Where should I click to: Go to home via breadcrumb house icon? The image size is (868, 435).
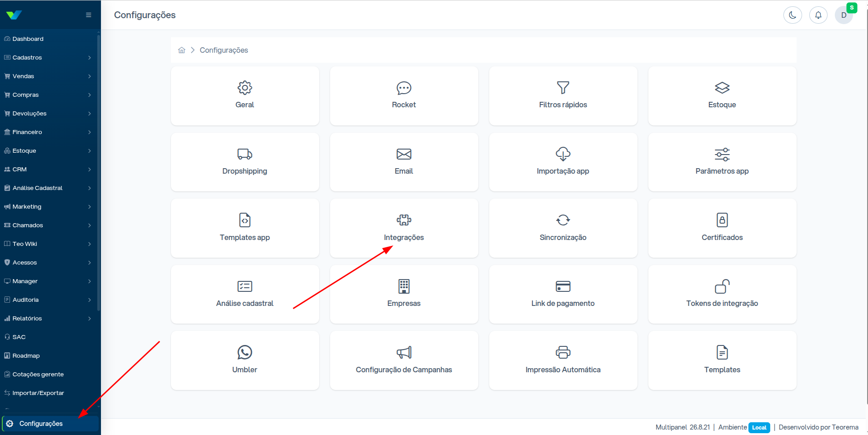tap(182, 50)
